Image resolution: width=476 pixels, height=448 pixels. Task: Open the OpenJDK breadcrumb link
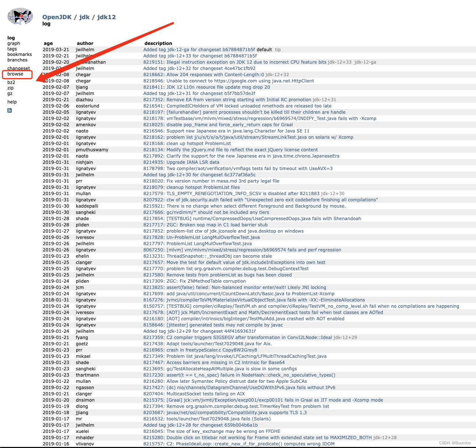pyautogui.click(x=57, y=17)
